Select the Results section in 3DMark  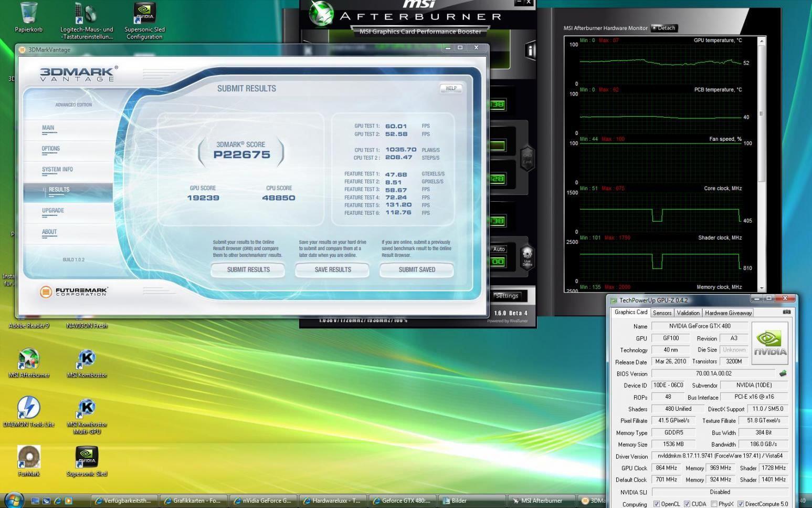[68, 192]
